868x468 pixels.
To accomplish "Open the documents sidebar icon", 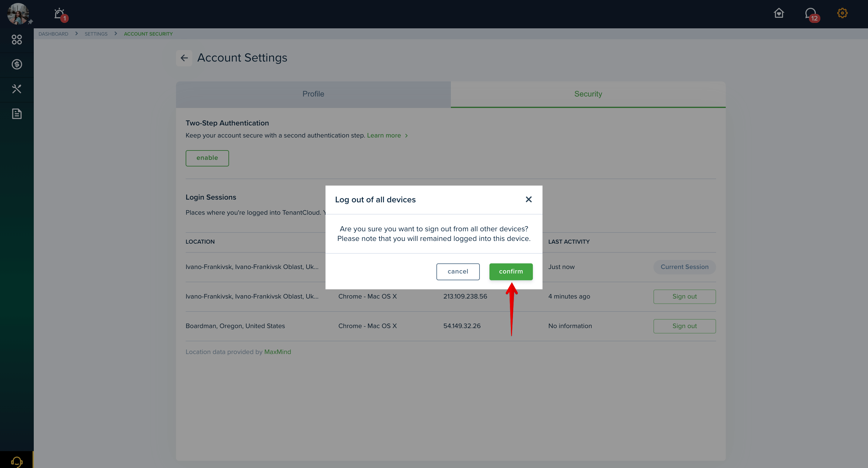I will [x=17, y=114].
